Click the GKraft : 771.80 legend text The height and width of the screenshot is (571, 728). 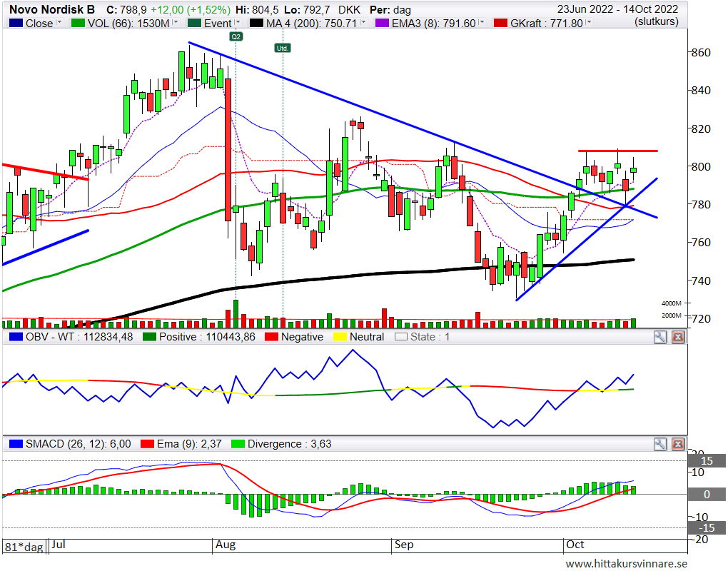pyautogui.click(x=547, y=24)
